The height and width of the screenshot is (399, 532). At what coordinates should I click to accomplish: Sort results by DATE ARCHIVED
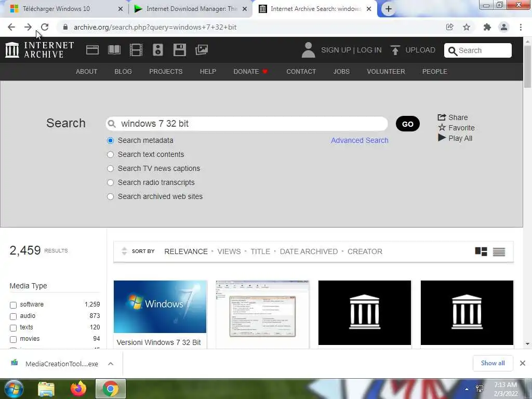point(309,252)
